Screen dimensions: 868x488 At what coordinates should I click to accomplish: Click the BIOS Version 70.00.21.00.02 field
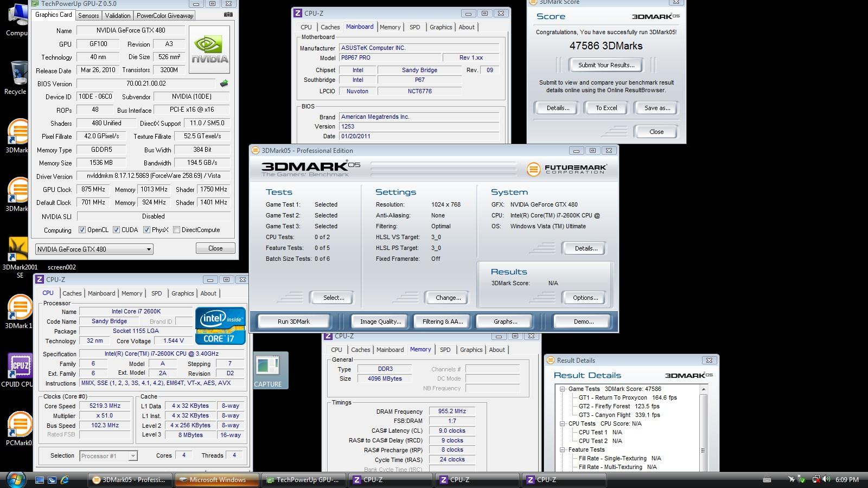click(x=146, y=84)
